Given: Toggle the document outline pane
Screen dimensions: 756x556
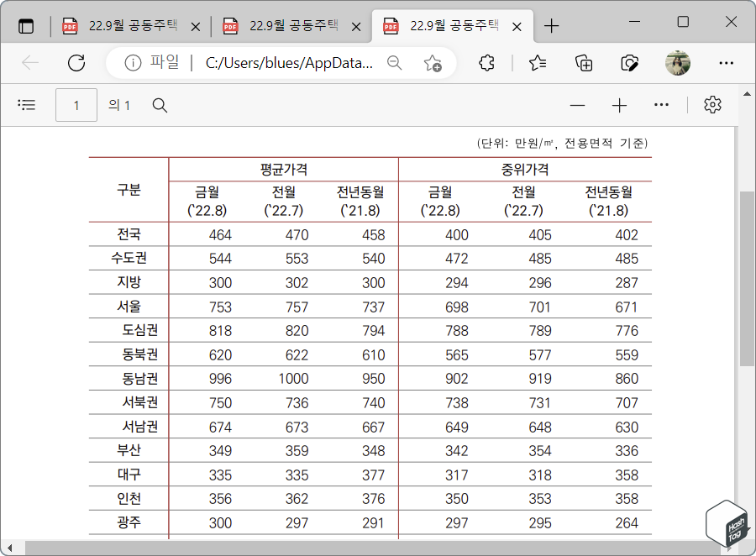Looking at the screenshot, I should coord(27,104).
